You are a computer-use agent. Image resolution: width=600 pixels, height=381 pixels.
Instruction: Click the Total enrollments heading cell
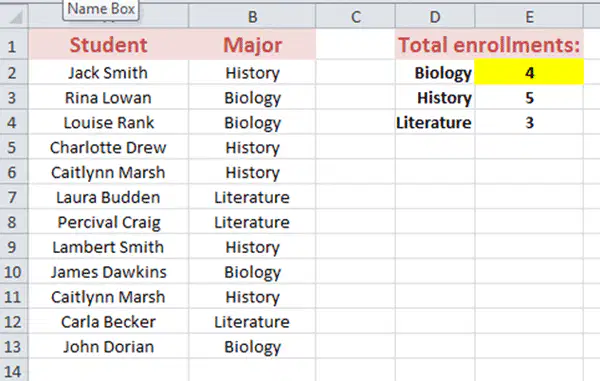pyautogui.click(x=489, y=44)
